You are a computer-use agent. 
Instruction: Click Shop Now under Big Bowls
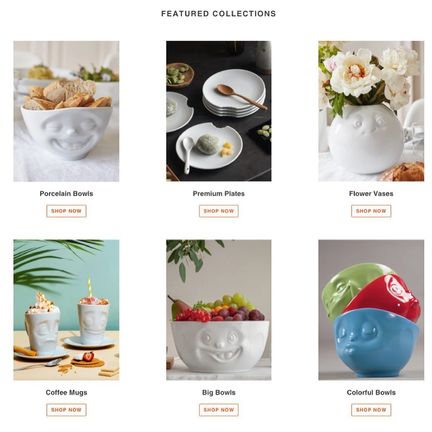(x=219, y=410)
